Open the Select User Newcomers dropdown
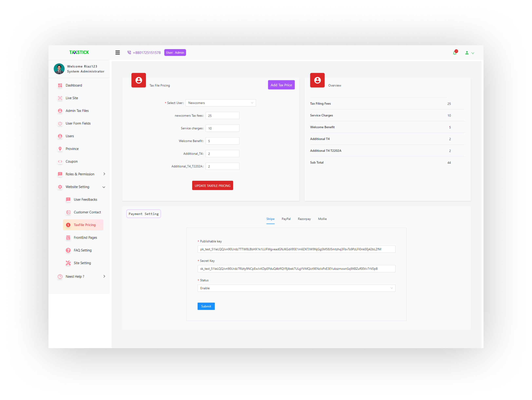Screen dimensions: 532x400 coord(221,103)
